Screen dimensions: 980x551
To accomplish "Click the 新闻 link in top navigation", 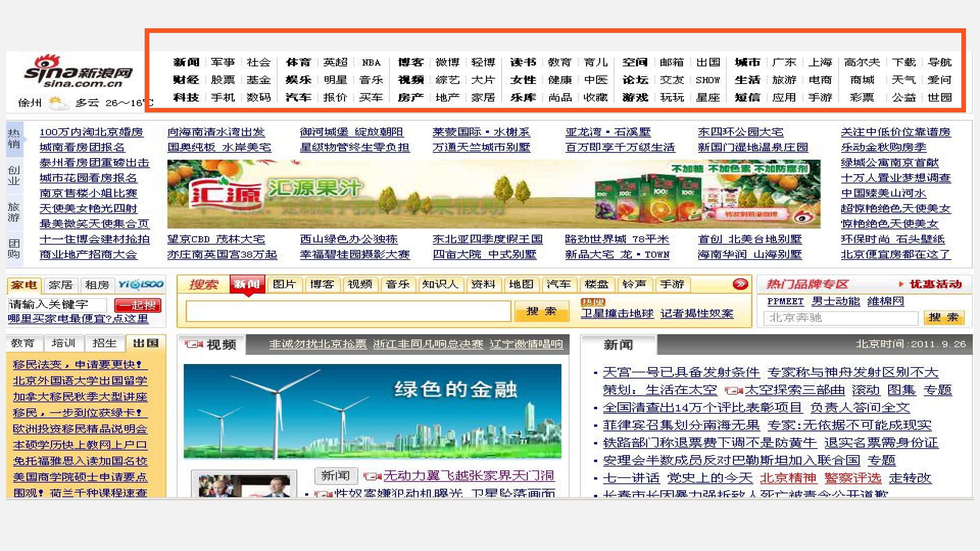I will point(186,62).
